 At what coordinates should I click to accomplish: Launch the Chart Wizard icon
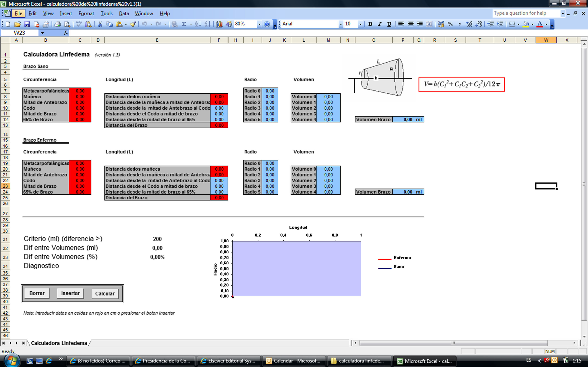[219, 24]
